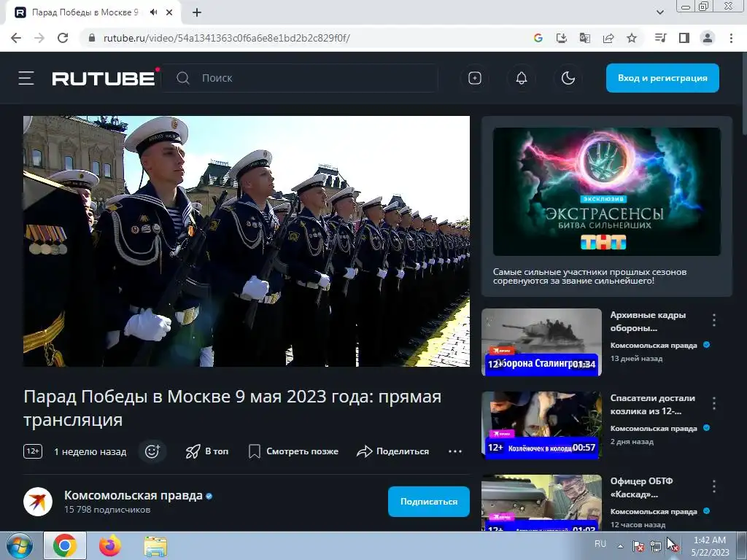Open Оборона Сталинграда video thumbnail
747x560 pixels.
click(542, 342)
